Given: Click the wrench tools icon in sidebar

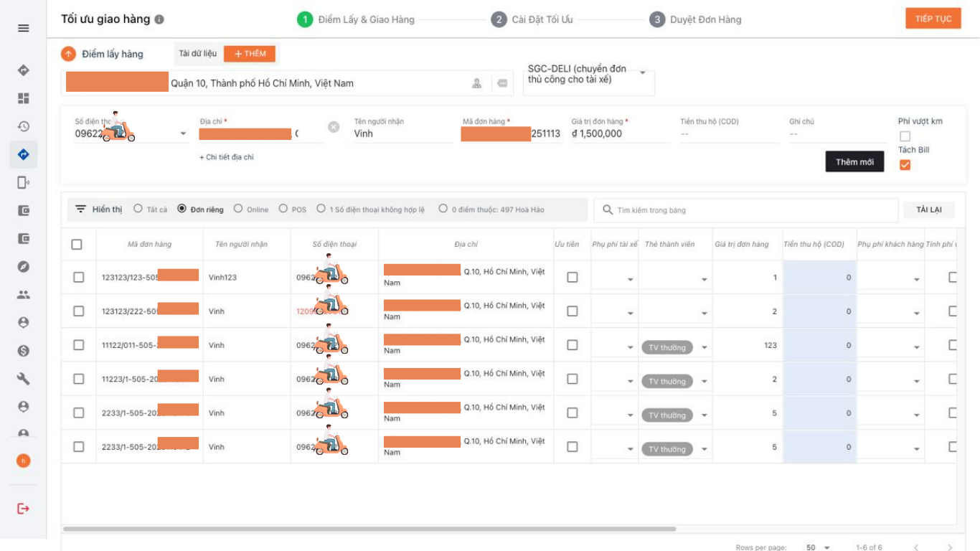Looking at the screenshot, I should (x=24, y=379).
